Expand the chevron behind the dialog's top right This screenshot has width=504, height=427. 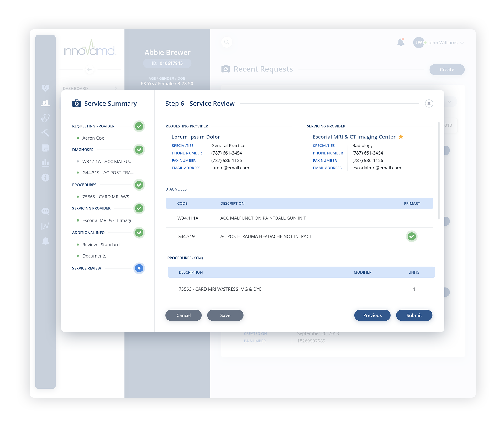449,102
